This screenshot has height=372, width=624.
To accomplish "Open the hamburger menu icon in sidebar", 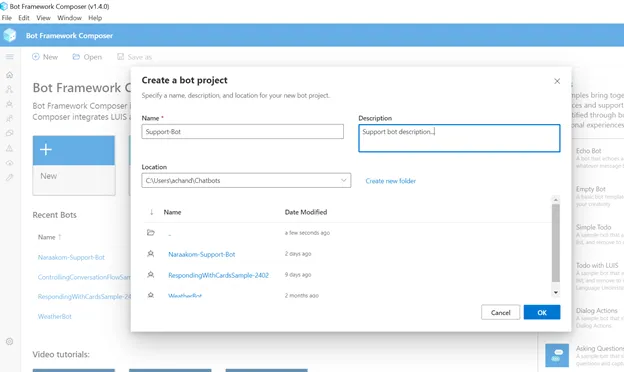I will click(10, 57).
